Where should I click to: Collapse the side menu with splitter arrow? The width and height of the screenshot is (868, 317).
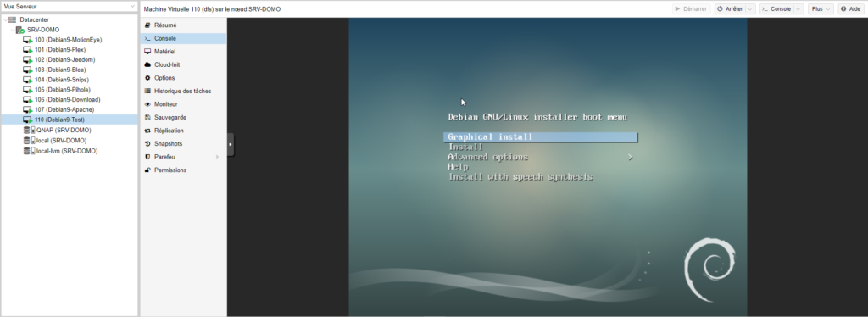[231, 144]
